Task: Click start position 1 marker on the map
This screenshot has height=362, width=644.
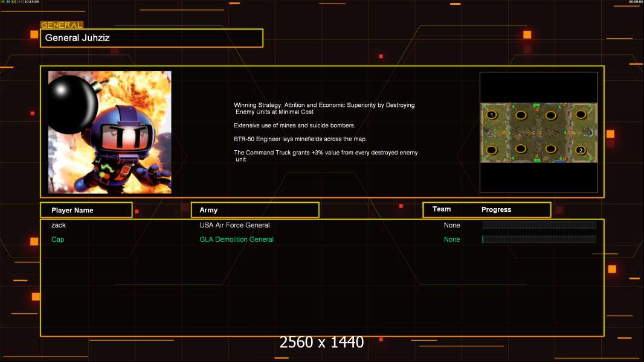Action: tap(492, 115)
